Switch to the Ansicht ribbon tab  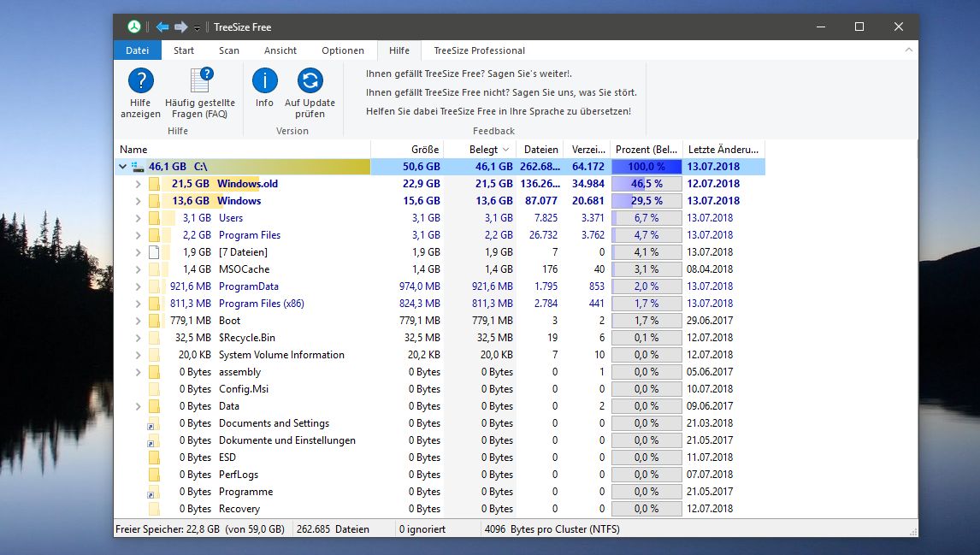(x=280, y=50)
